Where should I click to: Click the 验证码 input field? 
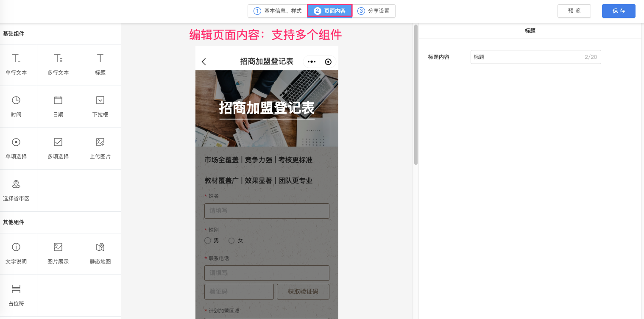coord(239,291)
